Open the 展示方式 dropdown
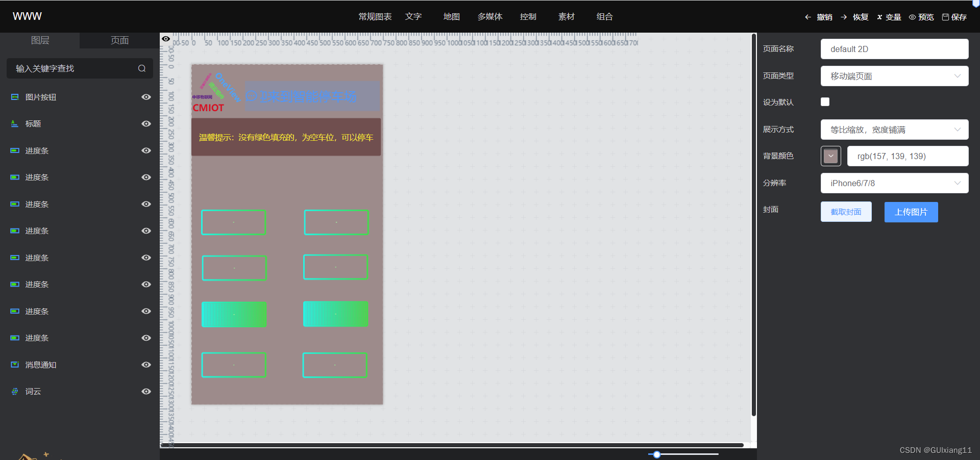 [894, 130]
